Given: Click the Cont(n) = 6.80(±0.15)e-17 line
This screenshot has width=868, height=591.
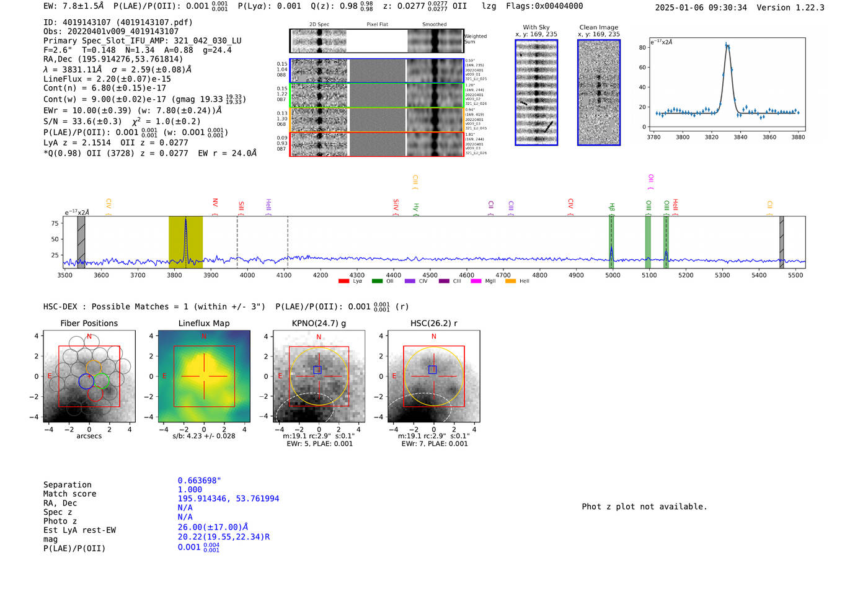Looking at the screenshot, I should [105, 88].
